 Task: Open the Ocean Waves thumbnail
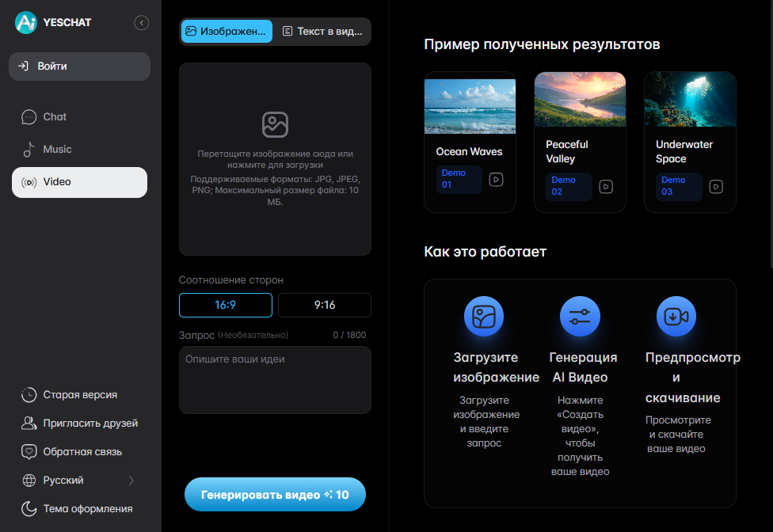(x=470, y=106)
